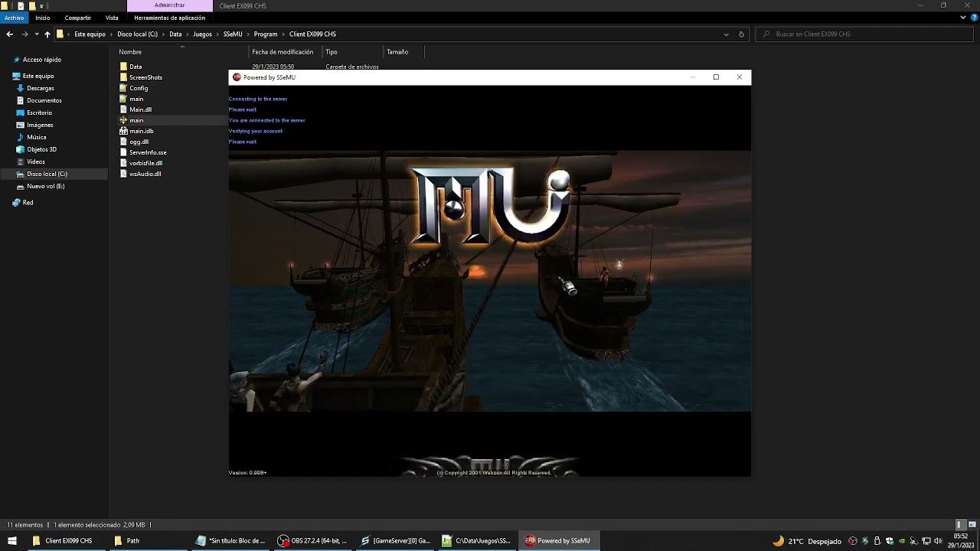
Task: Open the weather widget showing 21°C Despejado
Action: point(807,541)
